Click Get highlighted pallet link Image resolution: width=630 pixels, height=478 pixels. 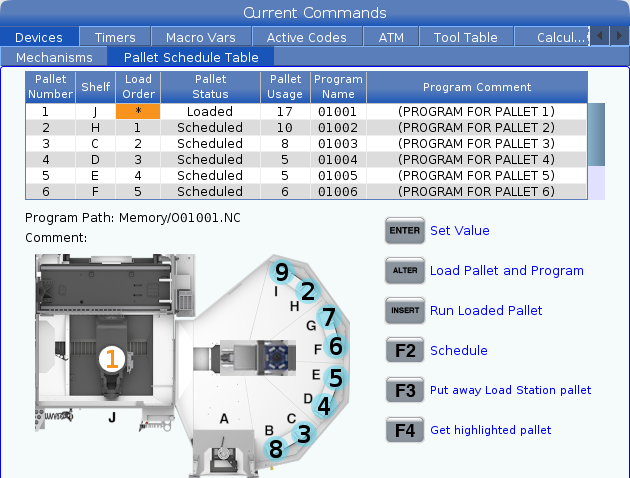(491, 430)
